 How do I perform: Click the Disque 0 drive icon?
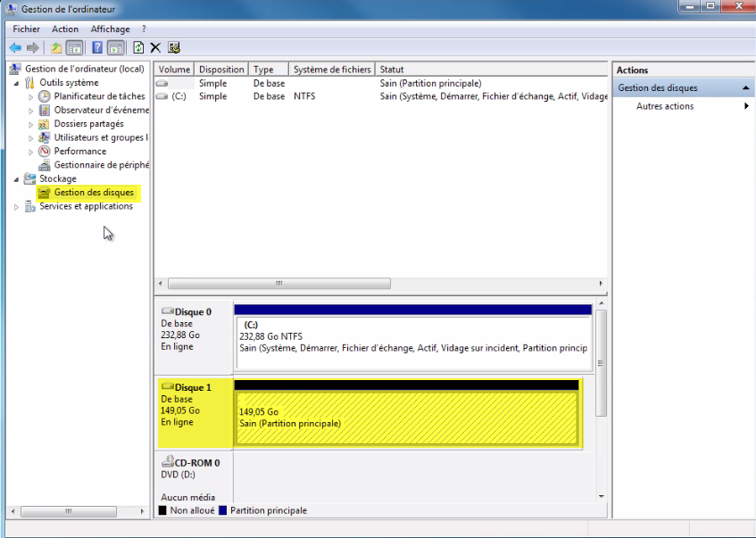(x=167, y=311)
